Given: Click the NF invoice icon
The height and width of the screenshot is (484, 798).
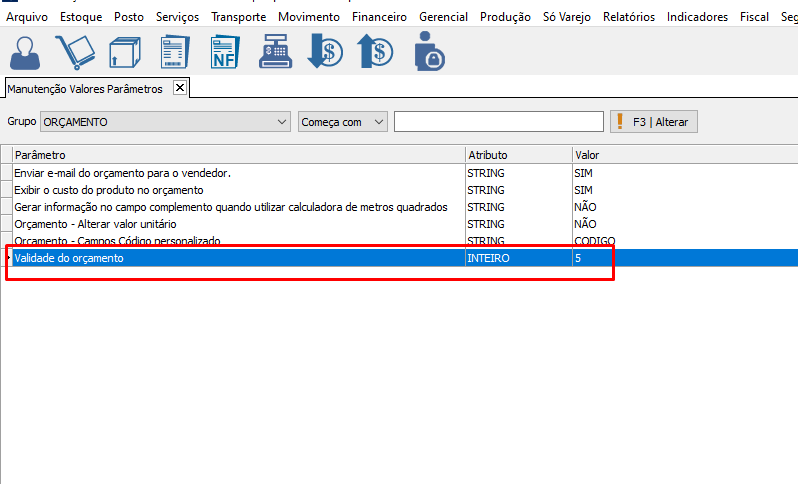Looking at the screenshot, I should pyautogui.click(x=225, y=51).
